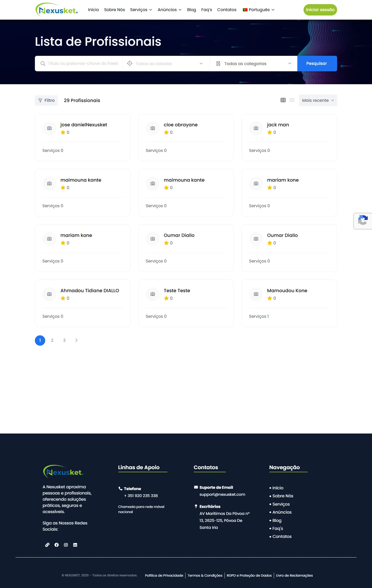
Task: Click the keyword search input field
Action: 83,64
